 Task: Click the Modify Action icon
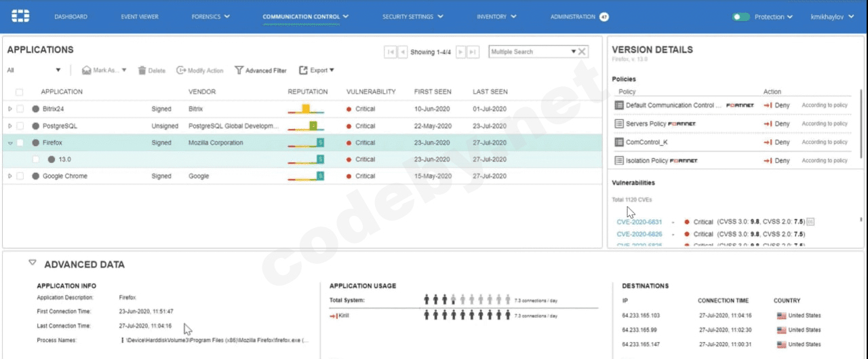pos(181,71)
